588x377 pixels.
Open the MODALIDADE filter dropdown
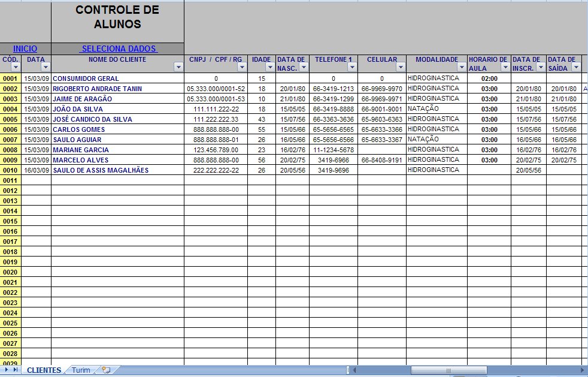coord(462,67)
